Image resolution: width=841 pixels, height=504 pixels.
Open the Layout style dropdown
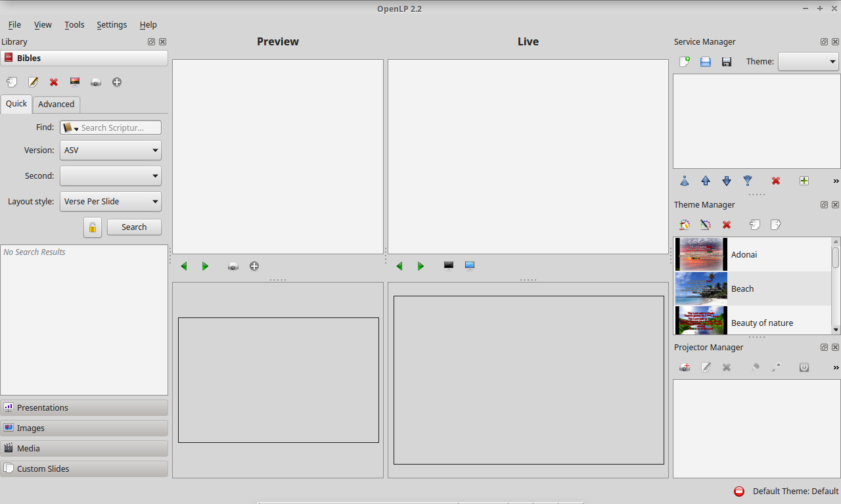[110, 202]
